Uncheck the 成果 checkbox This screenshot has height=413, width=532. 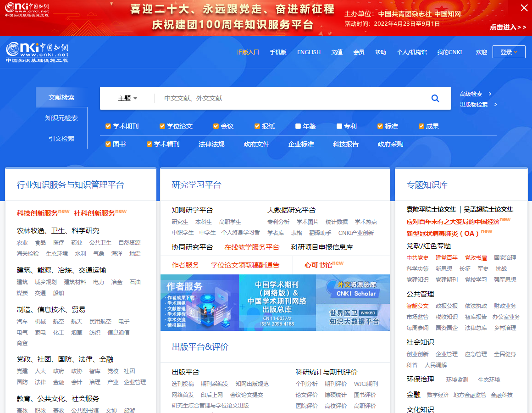pyautogui.click(x=421, y=126)
